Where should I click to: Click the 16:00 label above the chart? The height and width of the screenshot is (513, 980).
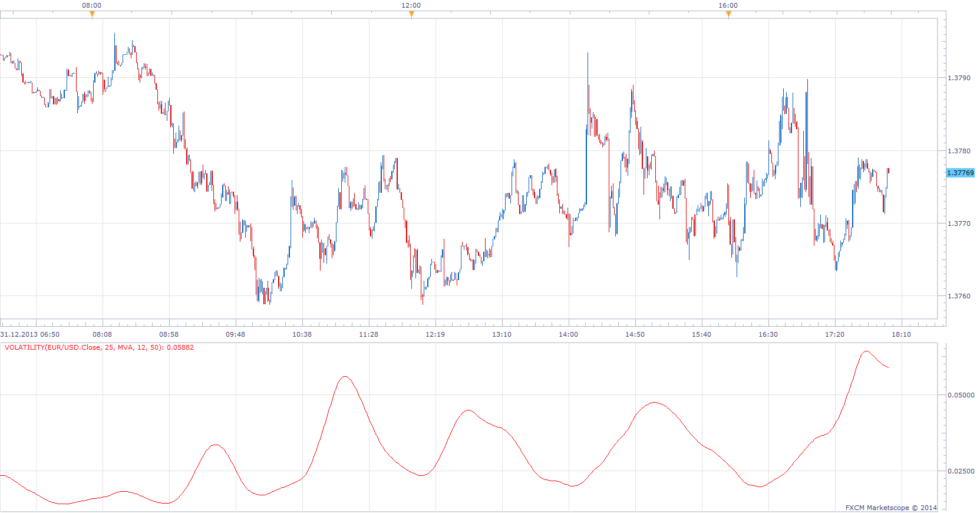tap(728, 5)
